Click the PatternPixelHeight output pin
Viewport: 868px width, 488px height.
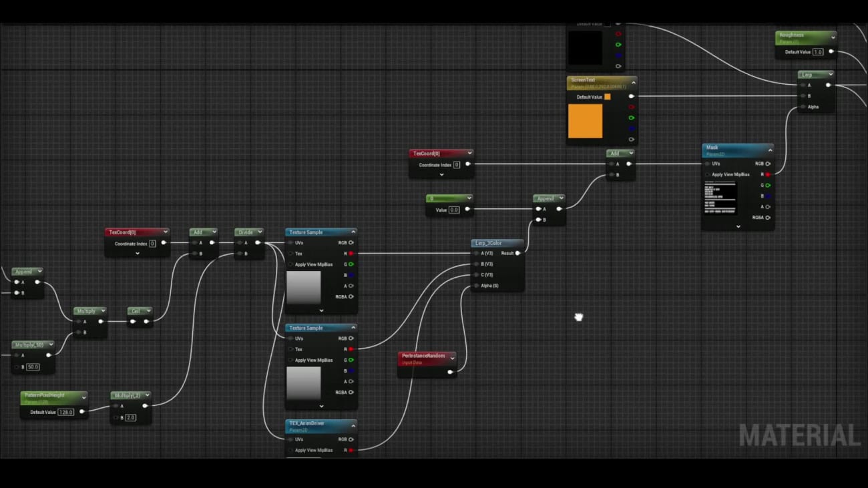click(82, 412)
